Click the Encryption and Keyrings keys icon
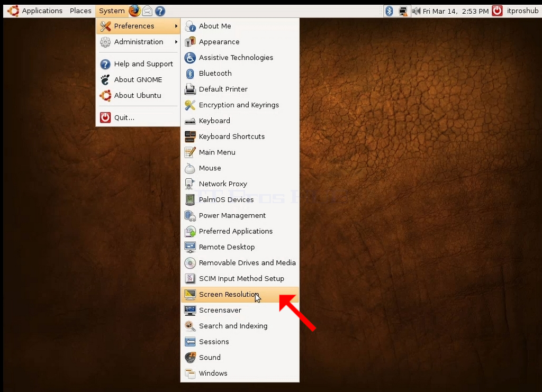 [x=190, y=105]
